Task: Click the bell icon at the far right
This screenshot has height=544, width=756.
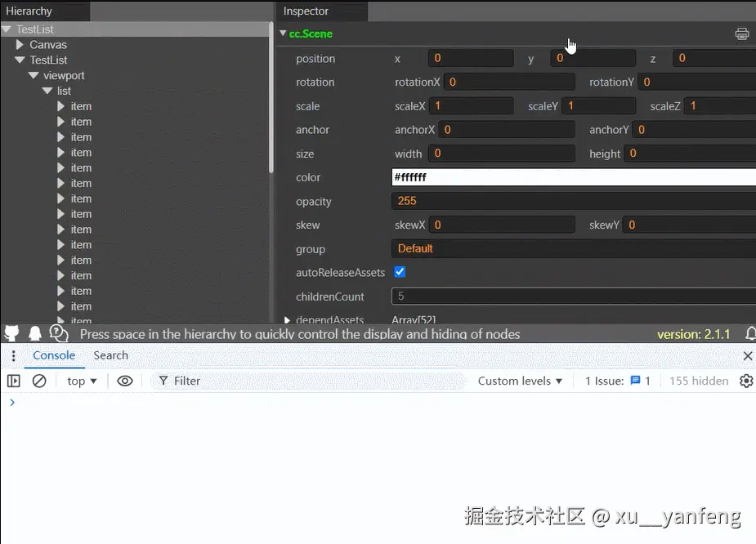Action: pos(750,333)
